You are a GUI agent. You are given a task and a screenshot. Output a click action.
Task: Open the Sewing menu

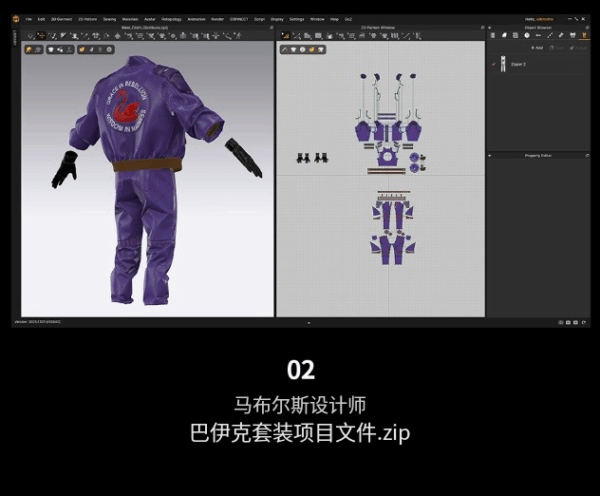coord(109,19)
